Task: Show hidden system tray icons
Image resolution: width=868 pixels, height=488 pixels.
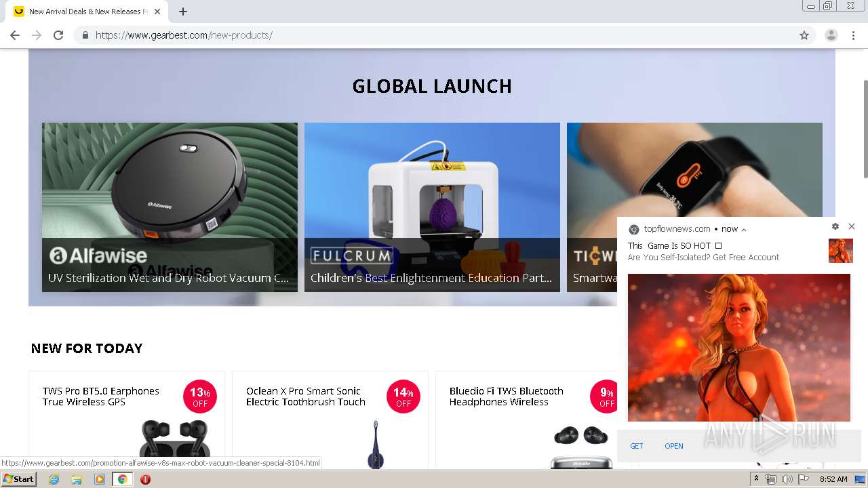Action: 756,479
